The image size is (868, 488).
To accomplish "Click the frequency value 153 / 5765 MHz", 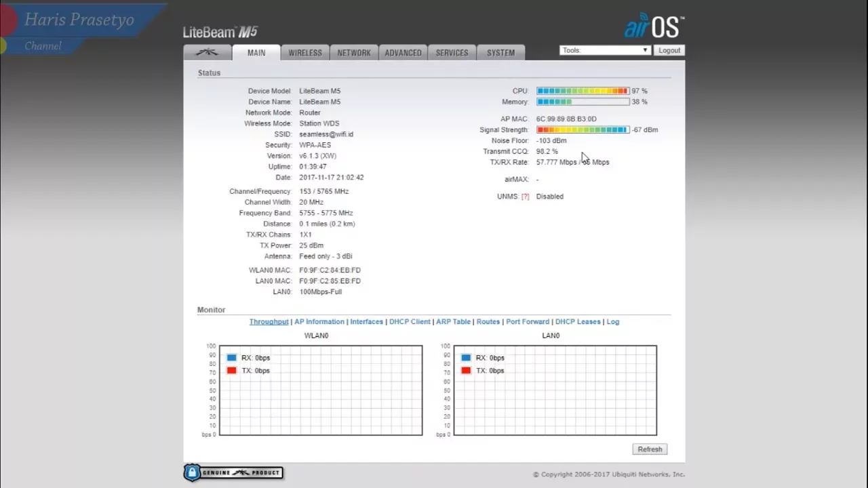I will (x=324, y=192).
